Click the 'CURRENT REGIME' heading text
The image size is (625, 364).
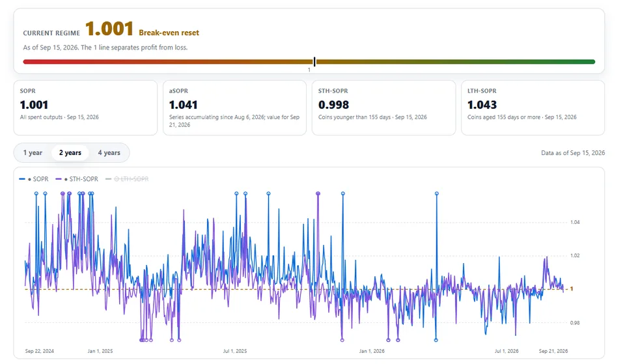51,33
